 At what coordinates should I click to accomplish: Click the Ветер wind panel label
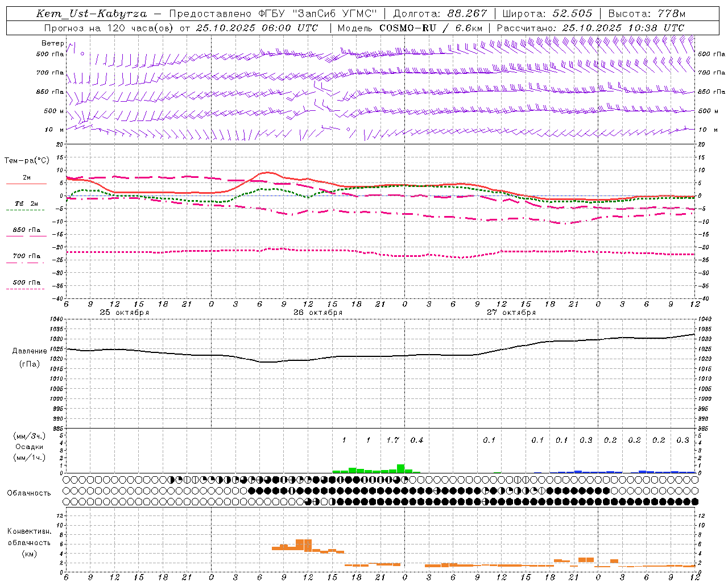52,43
